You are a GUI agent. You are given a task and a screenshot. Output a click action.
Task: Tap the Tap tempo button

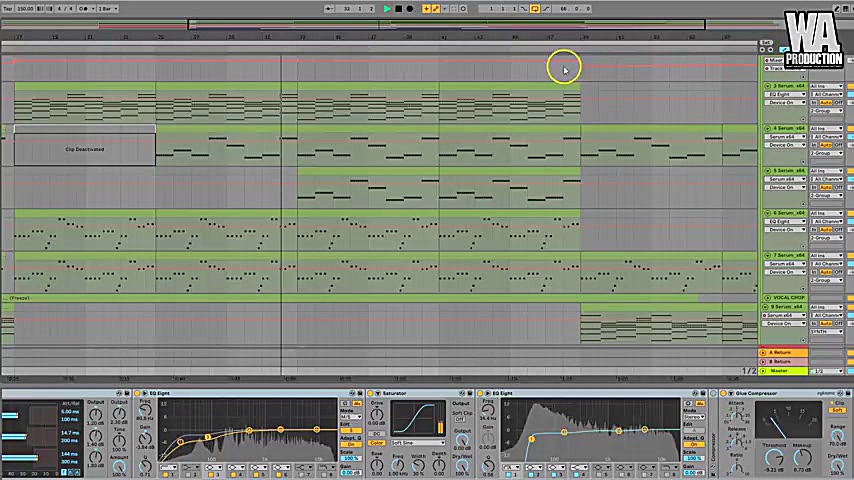(8, 9)
